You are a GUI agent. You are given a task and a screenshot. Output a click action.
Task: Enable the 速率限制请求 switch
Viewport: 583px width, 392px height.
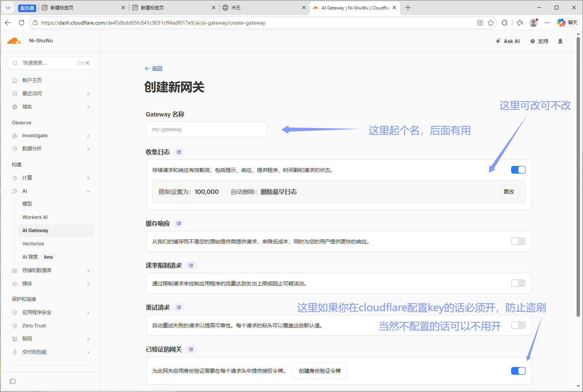(x=518, y=283)
